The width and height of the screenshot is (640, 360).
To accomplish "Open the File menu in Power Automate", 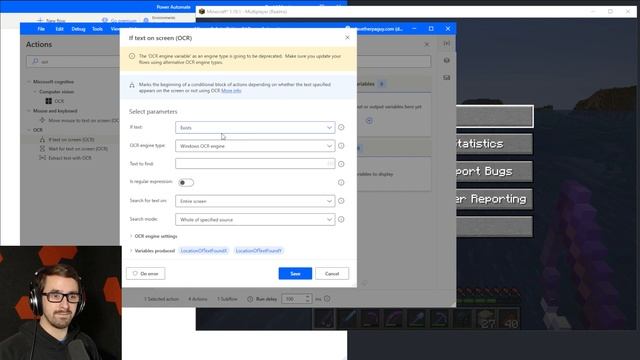I will 41,29.
